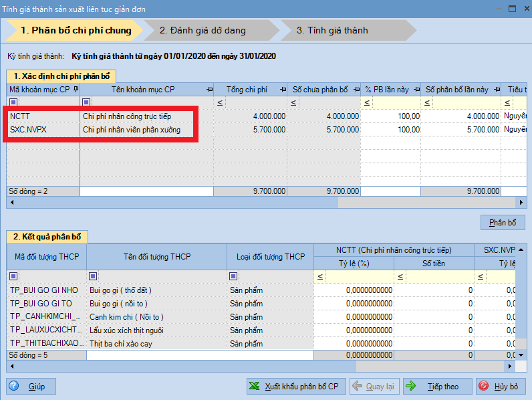Edit % PB lần này for NCTT row
The height and width of the screenshot is (400, 532).
pyautogui.click(x=391, y=116)
